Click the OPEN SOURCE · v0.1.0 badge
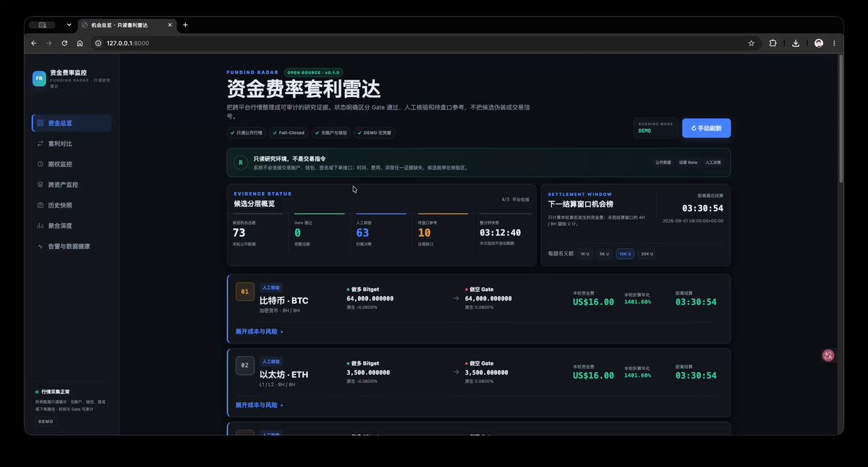This screenshot has width=868, height=467. tap(314, 72)
